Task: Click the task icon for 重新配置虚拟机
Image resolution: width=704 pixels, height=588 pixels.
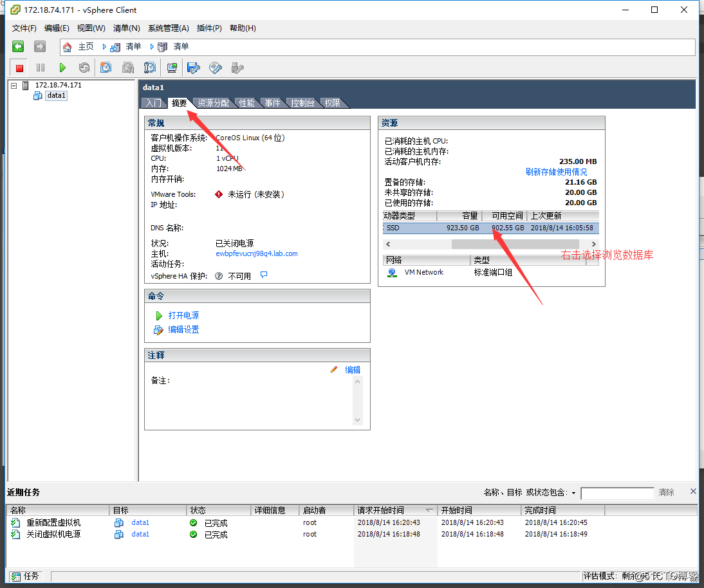Action: point(15,522)
